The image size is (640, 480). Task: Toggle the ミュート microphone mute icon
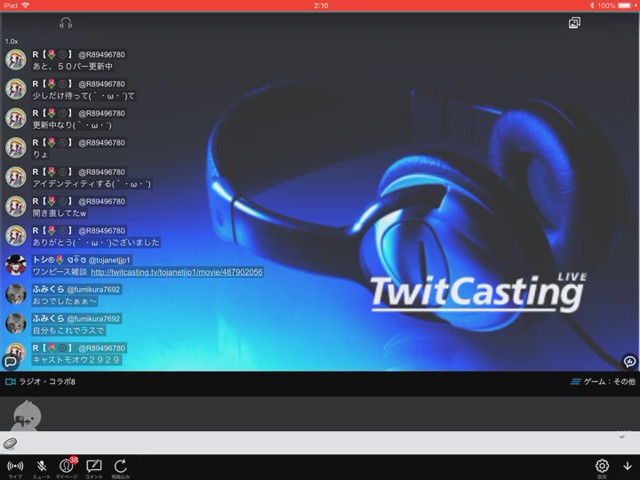click(41, 468)
